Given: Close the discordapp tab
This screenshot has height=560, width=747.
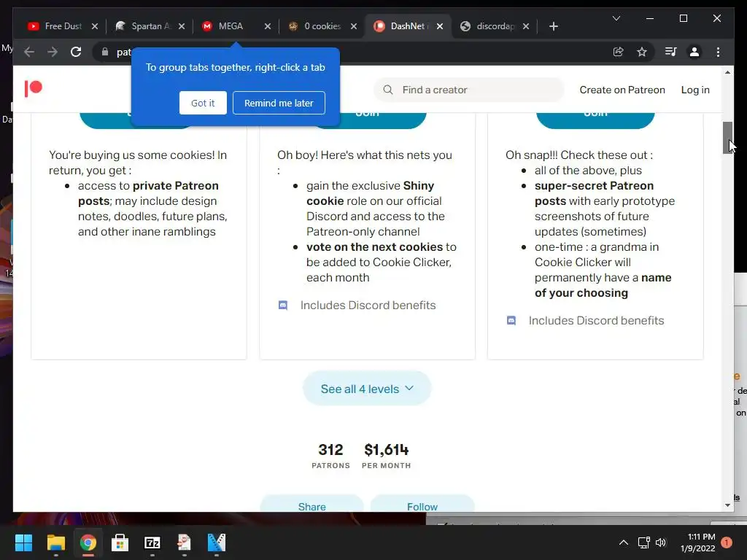Looking at the screenshot, I should (526, 26).
